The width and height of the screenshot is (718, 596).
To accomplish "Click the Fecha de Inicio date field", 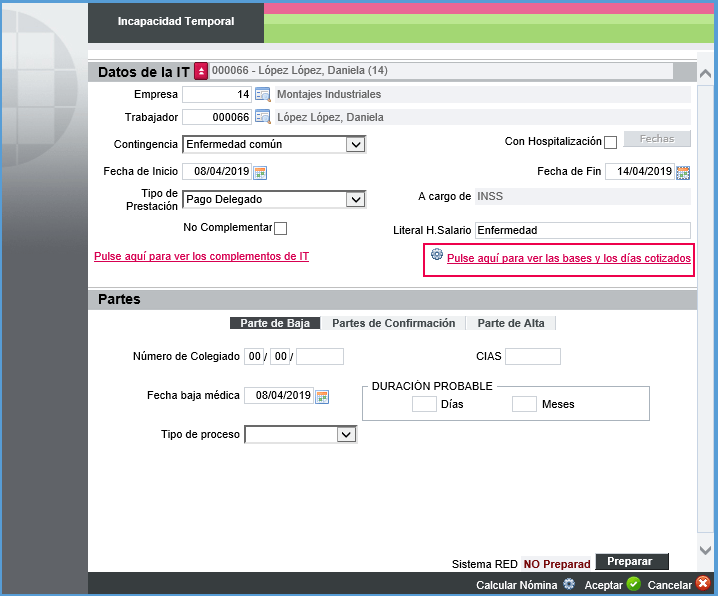I will (x=217, y=172).
